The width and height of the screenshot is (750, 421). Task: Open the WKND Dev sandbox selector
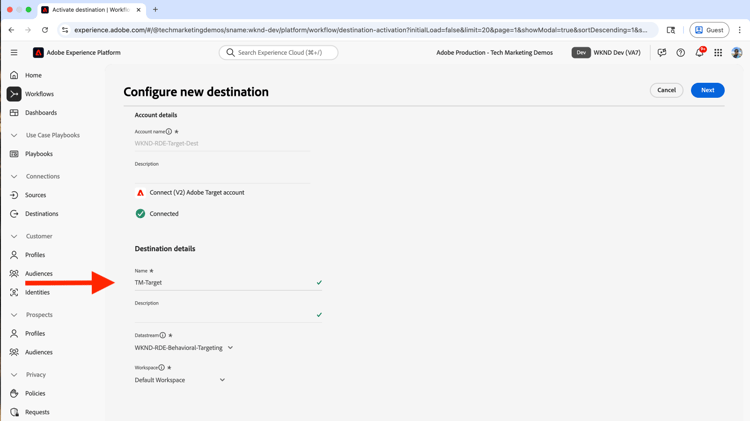click(x=607, y=53)
